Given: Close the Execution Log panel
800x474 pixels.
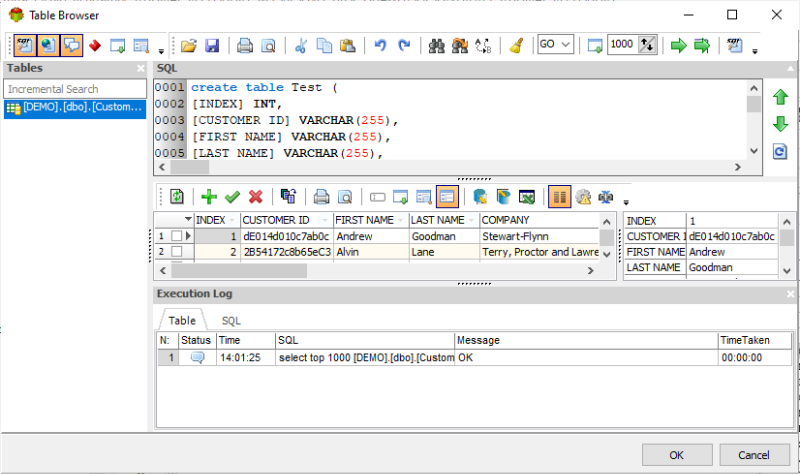Looking at the screenshot, I should click(790, 294).
